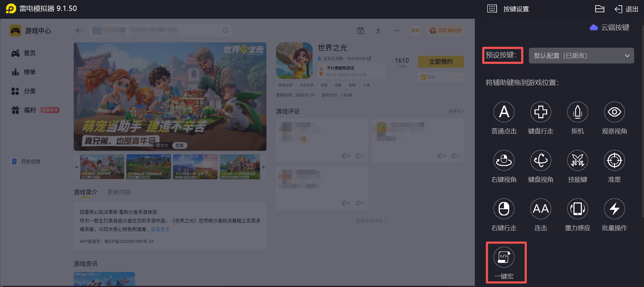This screenshot has height=287, width=644.
Task: Click the 游戏中心 gamepad logo
Action: pos(15,31)
